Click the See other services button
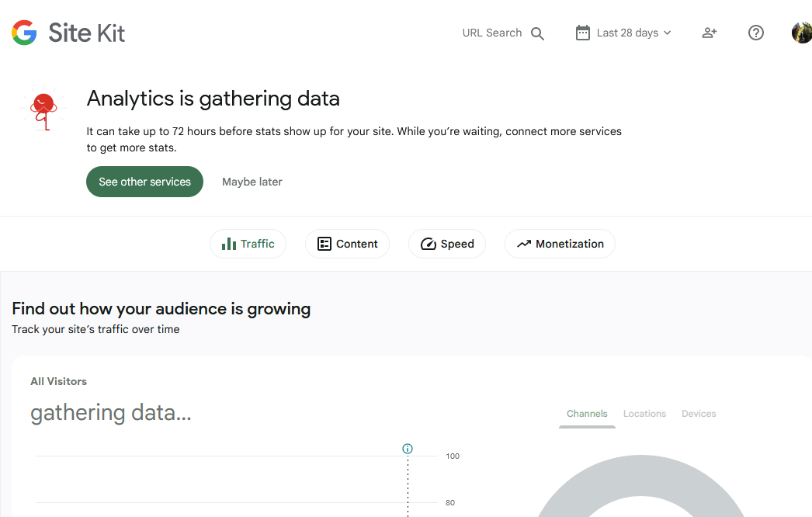The height and width of the screenshot is (517, 812). pyautogui.click(x=144, y=182)
